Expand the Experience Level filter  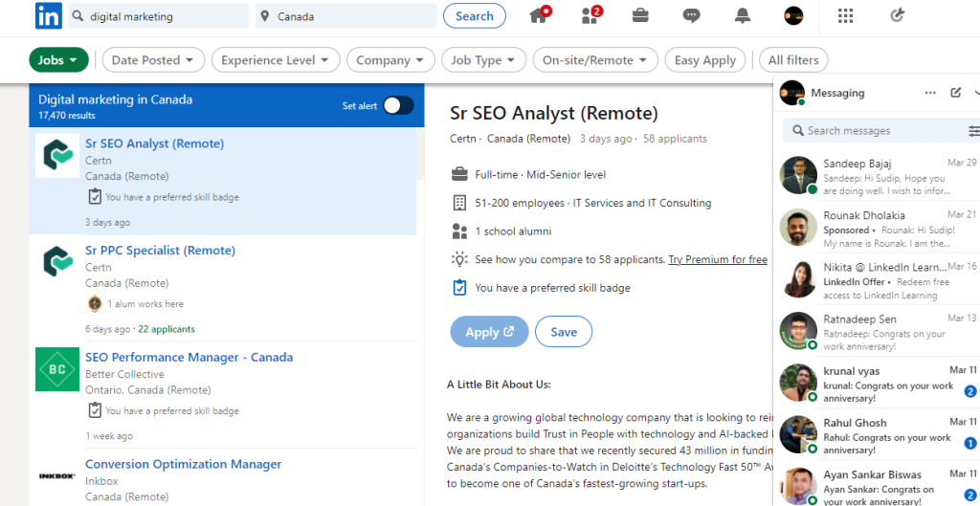(276, 60)
